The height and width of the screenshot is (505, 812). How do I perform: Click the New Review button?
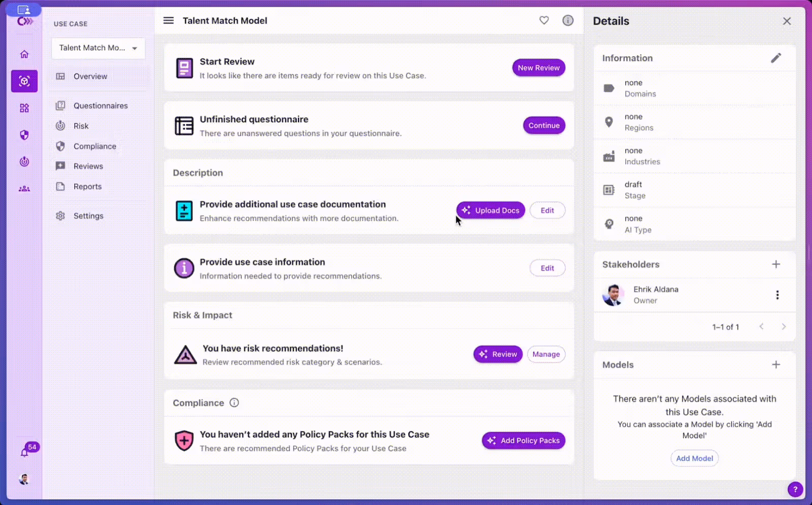click(538, 67)
